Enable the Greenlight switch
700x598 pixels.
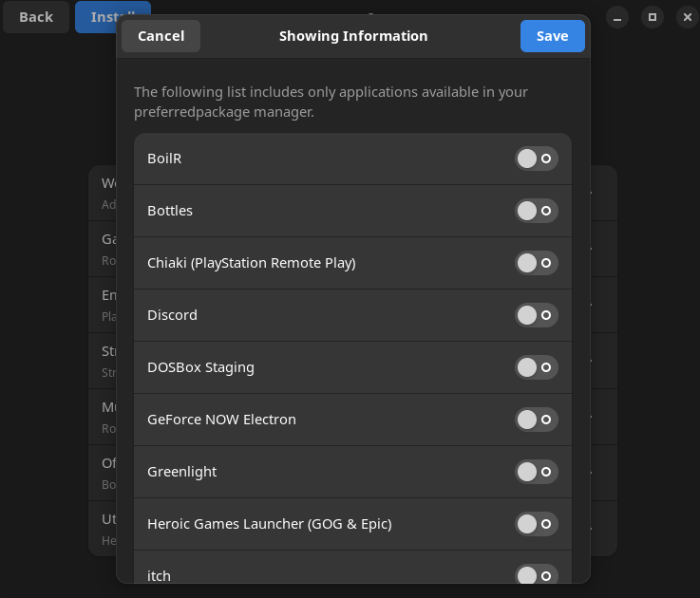click(537, 472)
